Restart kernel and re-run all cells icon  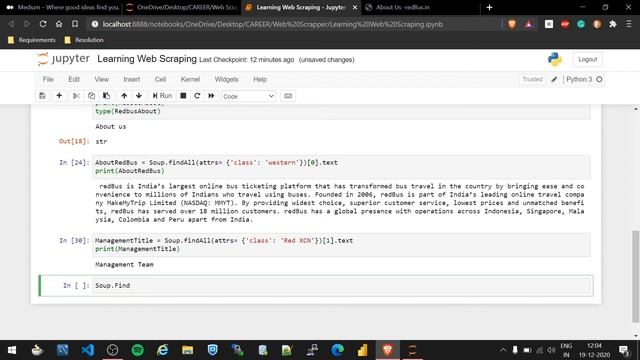[x=211, y=96]
